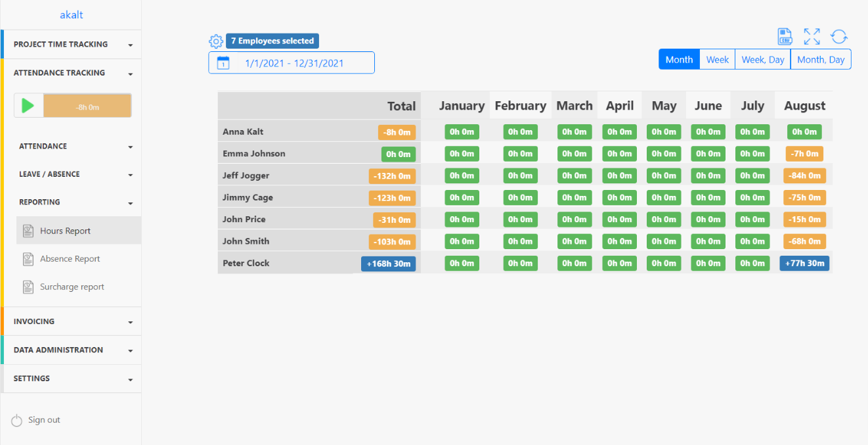Click the calendar icon in date field
The height and width of the screenshot is (445, 868).
[x=223, y=63]
